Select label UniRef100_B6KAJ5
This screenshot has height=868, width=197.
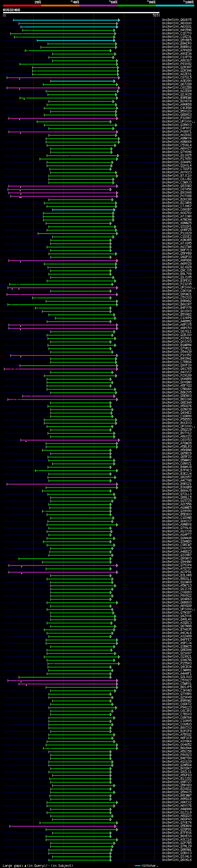[x=177, y=490]
